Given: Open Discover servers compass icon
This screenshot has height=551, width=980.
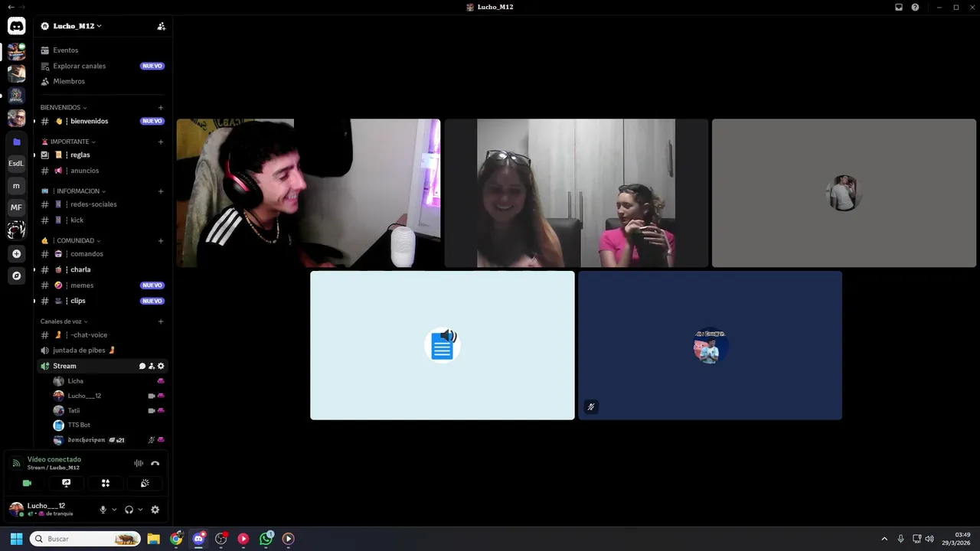Looking at the screenshot, I should (x=16, y=275).
